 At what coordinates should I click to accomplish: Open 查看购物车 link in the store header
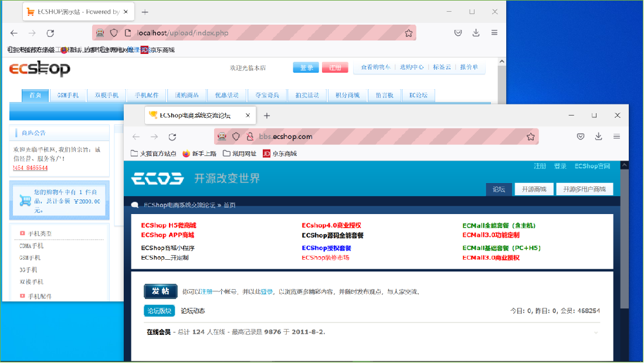[375, 67]
